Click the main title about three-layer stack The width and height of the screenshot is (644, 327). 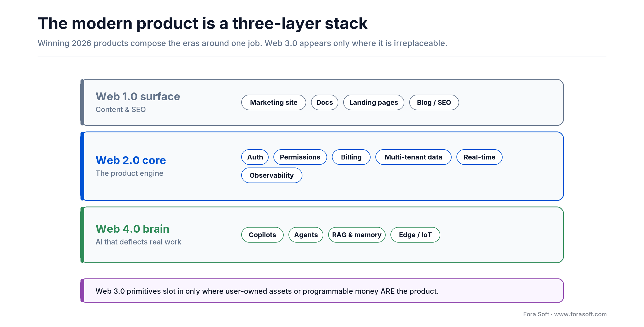click(203, 23)
